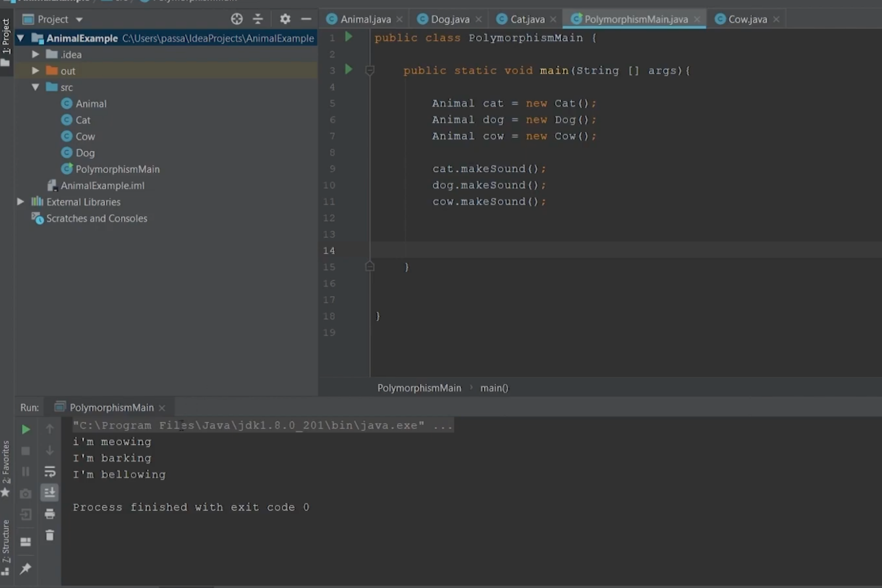
Task: Expand External Libraries node
Action: click(21, 202)
